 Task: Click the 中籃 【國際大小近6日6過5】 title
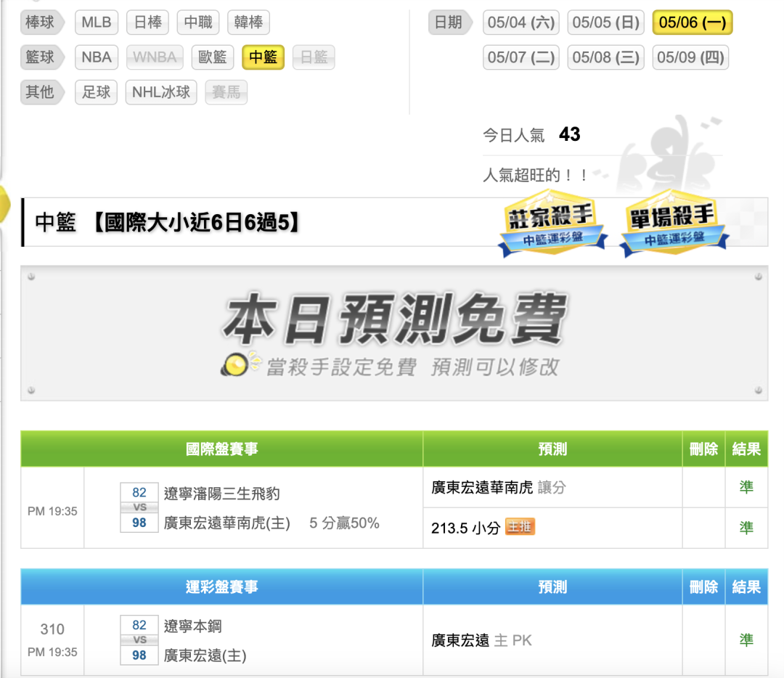pos(168,223)
